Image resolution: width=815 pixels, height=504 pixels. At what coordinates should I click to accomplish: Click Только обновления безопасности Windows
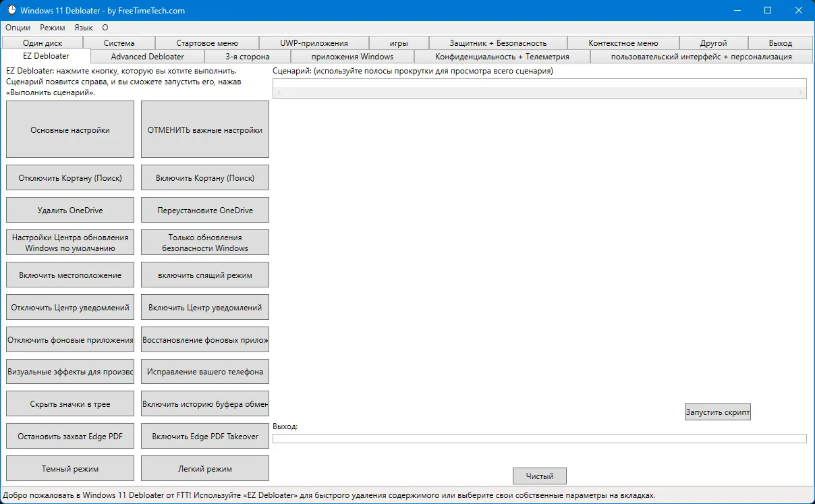[x=205, y=242]
